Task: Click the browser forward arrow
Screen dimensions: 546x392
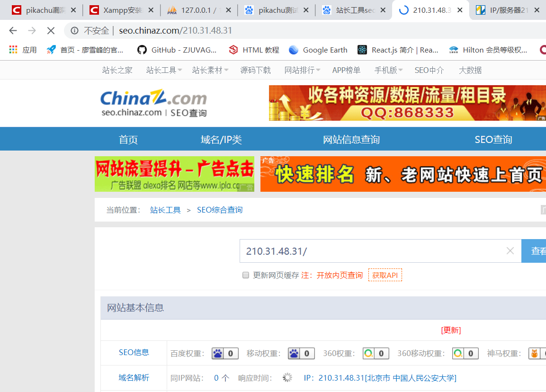Action: pos(32,31)
